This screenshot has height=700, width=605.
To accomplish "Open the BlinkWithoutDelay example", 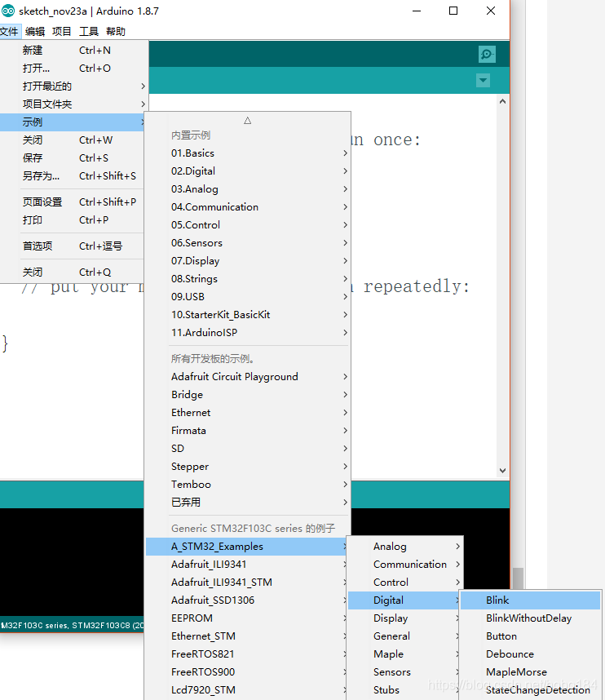I will (x=528, y=618).
